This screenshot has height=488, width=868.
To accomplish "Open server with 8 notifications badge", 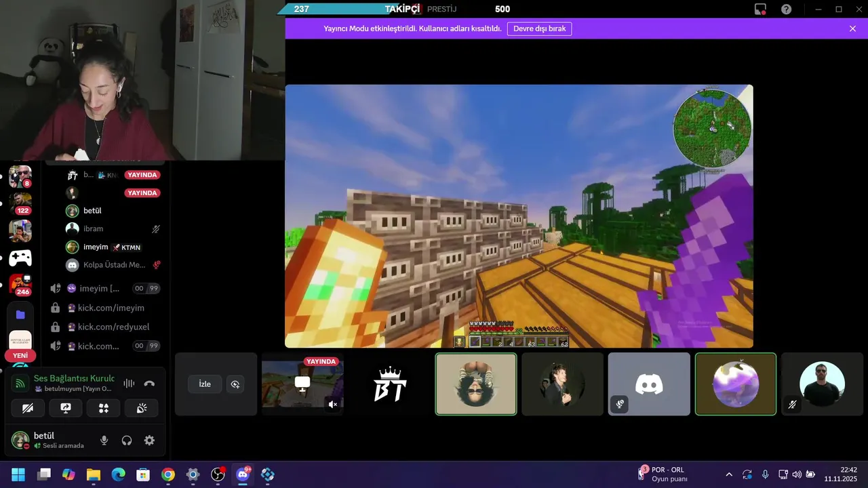I will point(20,177).
